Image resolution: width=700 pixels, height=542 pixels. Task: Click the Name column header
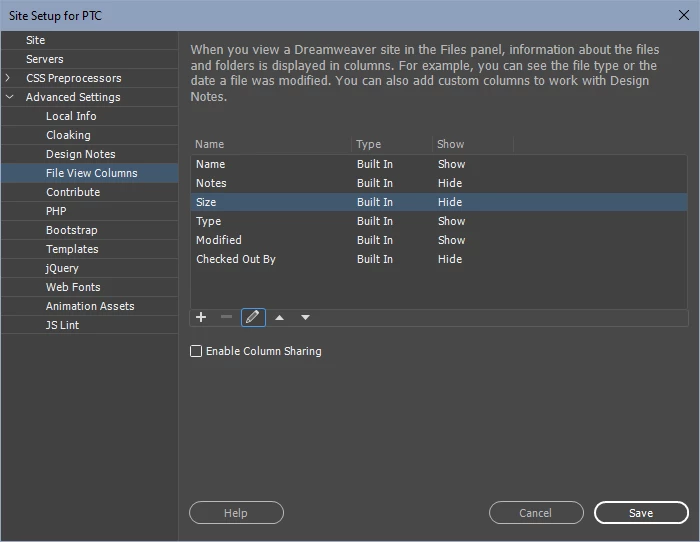click(x=271, y=144)
